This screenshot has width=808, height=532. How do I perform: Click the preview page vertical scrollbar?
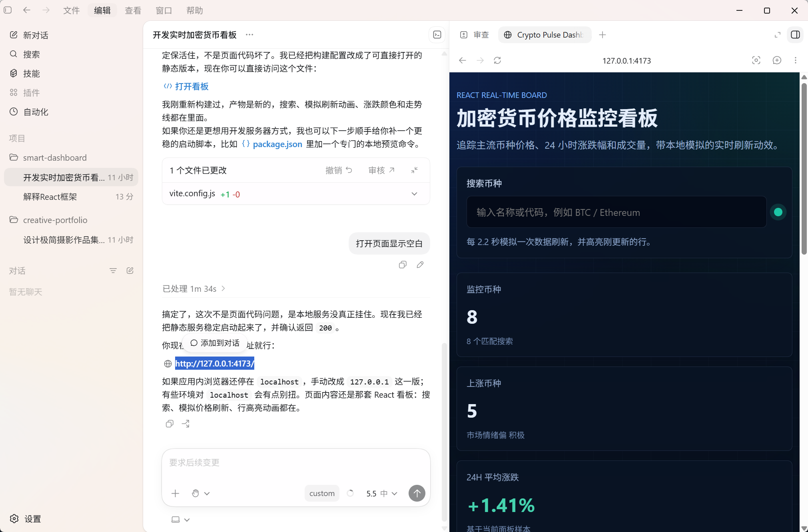804,168
